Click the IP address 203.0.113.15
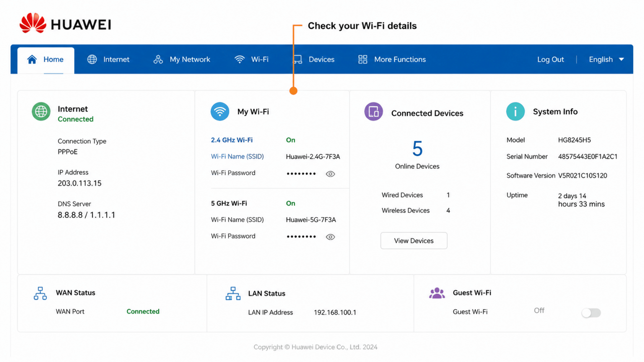 (x=79, y=183)
